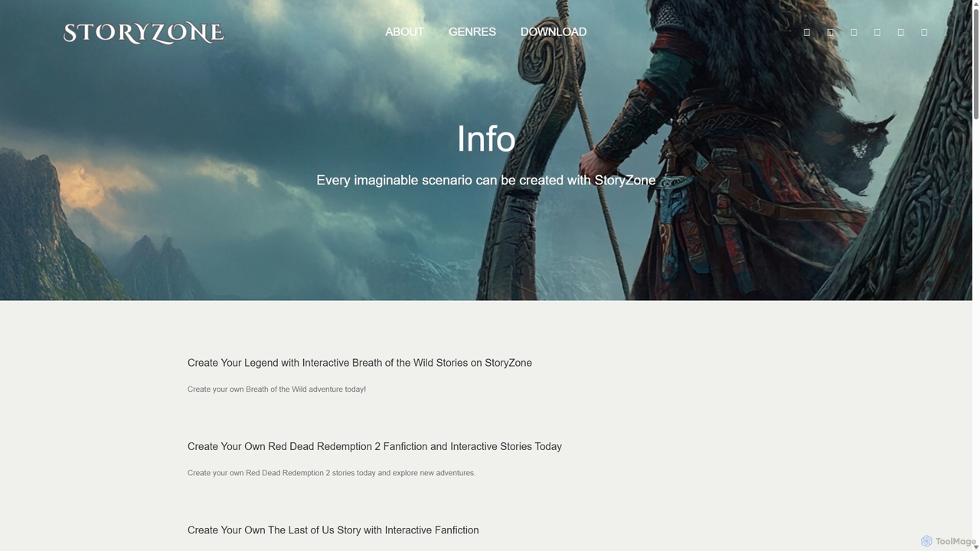980x551 pixels.
Task: Open the GENRES menu item
Action: (x=472, y=32)
